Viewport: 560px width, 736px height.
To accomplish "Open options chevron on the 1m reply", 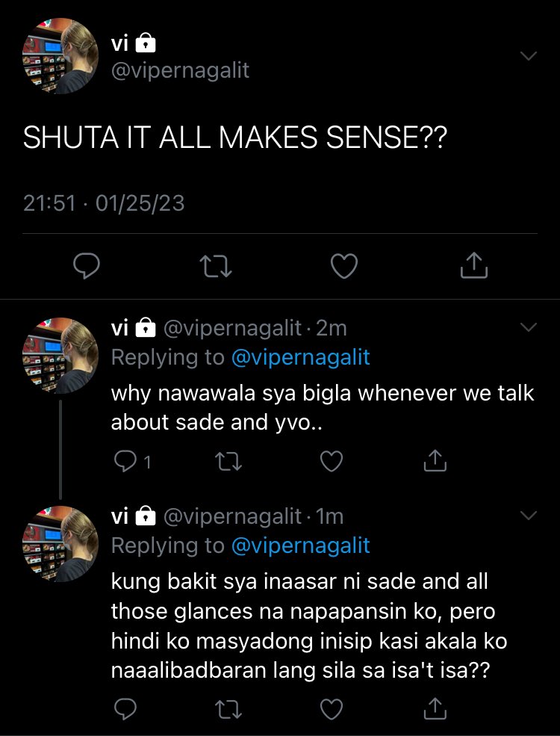I will tap(529, 516).
